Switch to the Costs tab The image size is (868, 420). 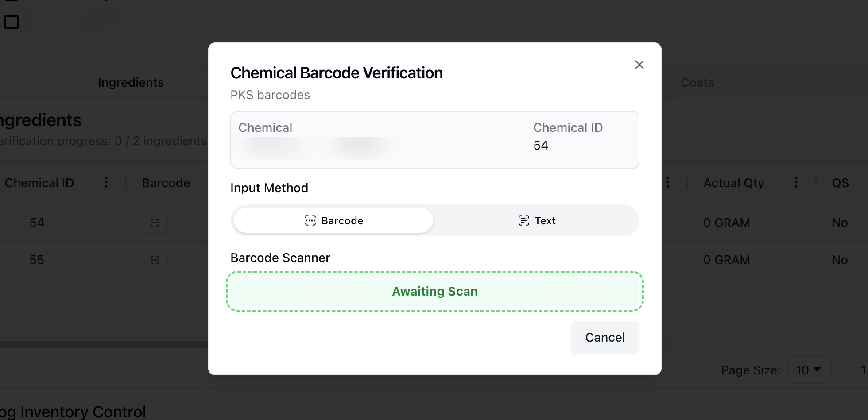pyautogui.click(x=697, y=83)
